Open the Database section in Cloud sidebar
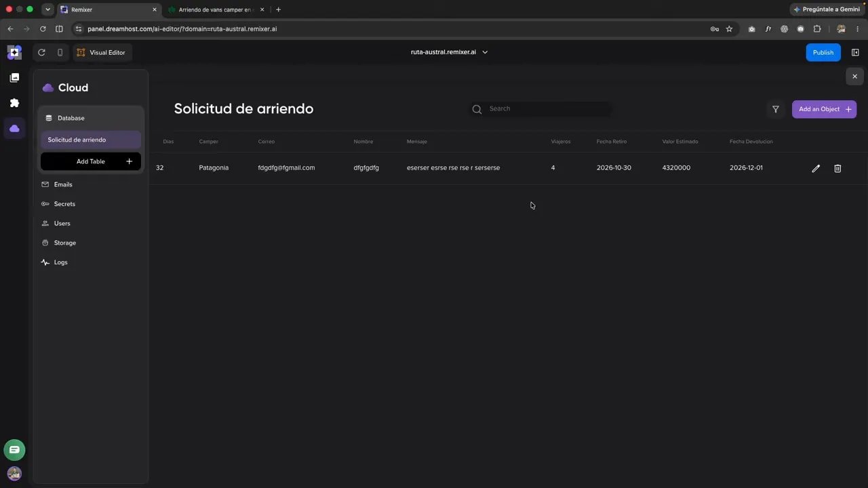The width and height of the screenshot is (868, 488). (91, 118)
